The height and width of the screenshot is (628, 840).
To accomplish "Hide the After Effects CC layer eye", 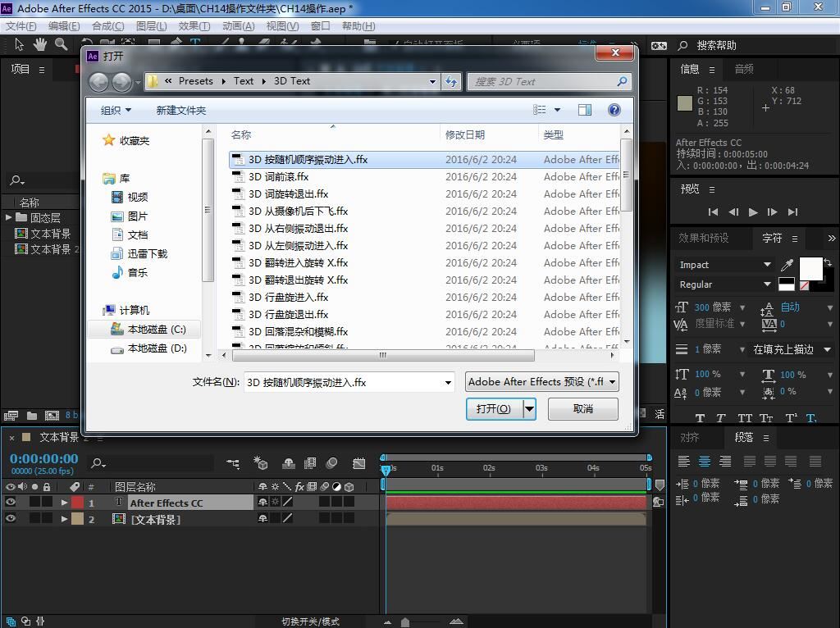I will [x=10, y=503].
